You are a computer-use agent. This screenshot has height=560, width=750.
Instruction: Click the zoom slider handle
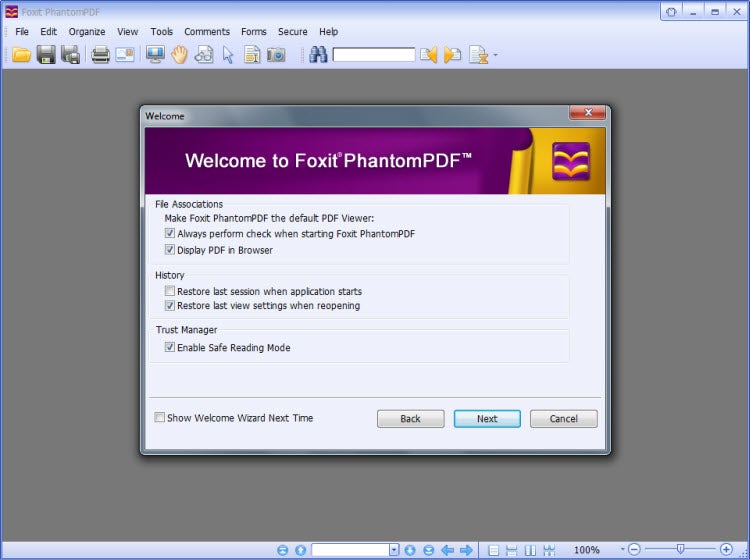click(x=680, y=549)
